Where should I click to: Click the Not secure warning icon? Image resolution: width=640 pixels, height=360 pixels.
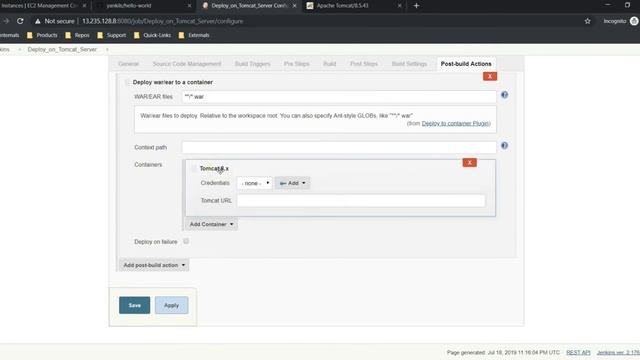click(38, 21)
